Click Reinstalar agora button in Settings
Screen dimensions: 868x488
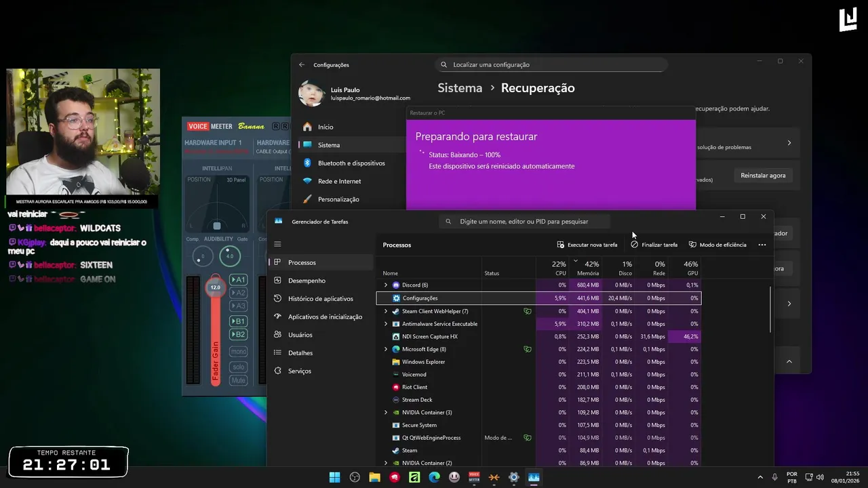[x=763, y=176]
